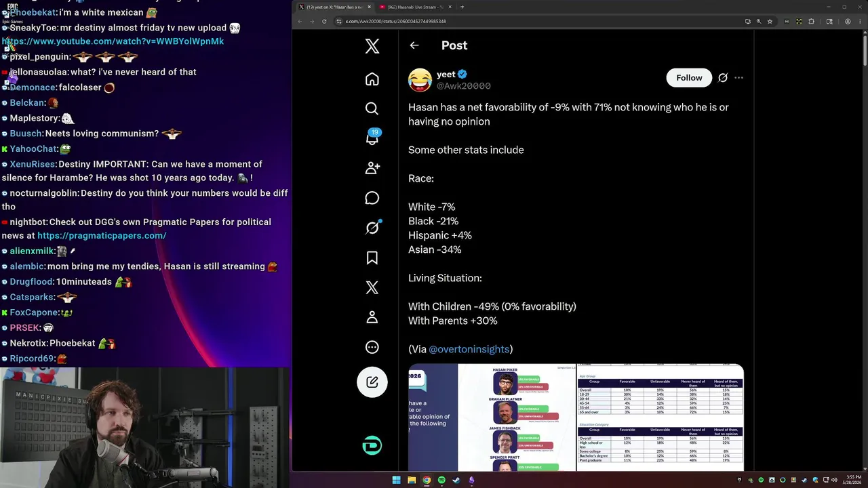Open Notifications showing 19 unread
The image size is (868, 488).
pos(372,138)
